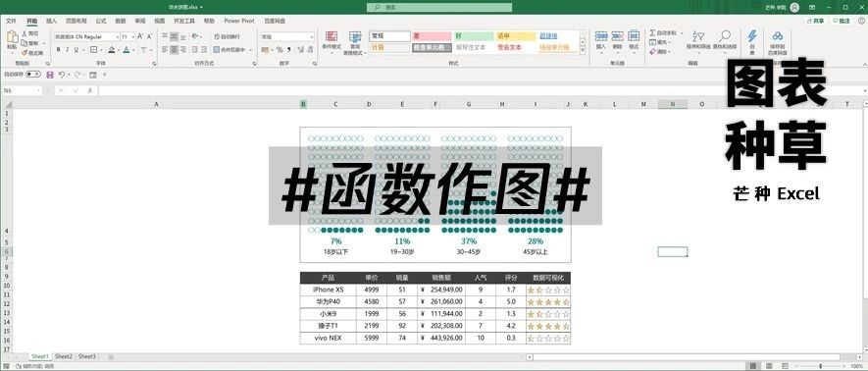Click the Sort and Filter icon
Image resolution: width=868 pixels, height=371 pixels.
[698, 36]
